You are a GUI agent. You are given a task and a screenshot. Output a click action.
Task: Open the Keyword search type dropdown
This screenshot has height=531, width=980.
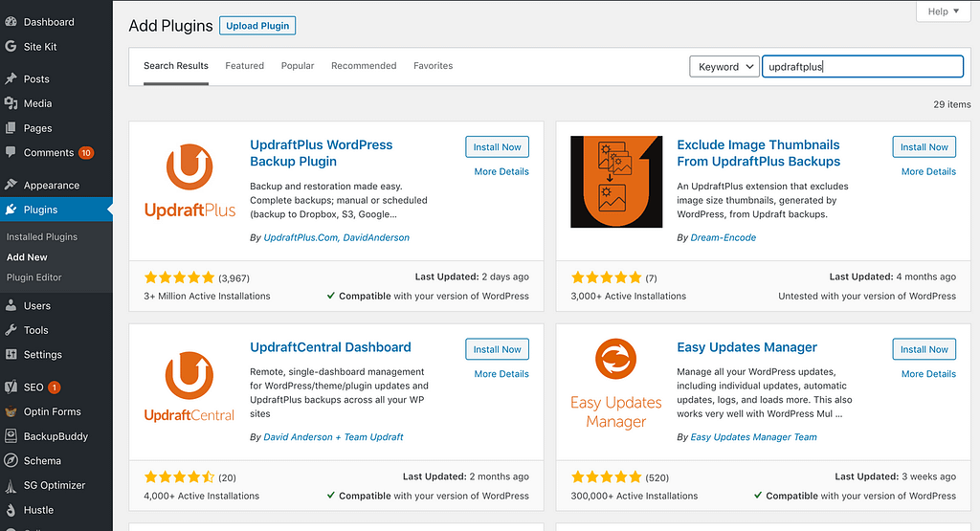click(724, 66)
